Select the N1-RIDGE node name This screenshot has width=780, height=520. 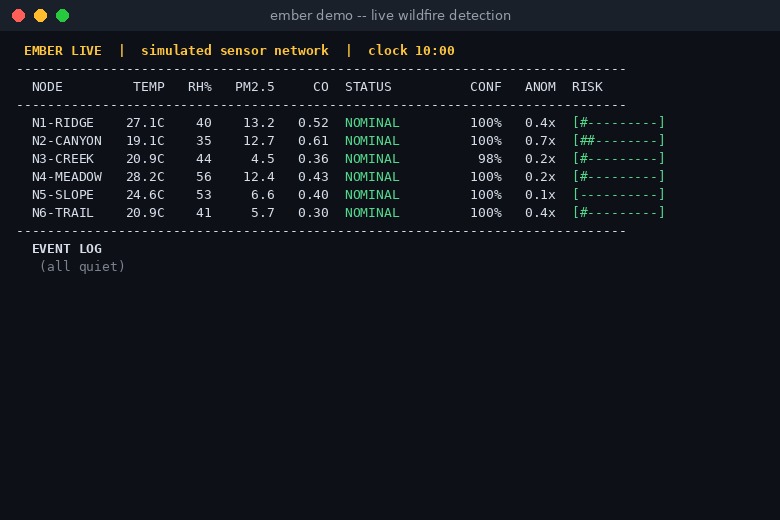point(63,123)
